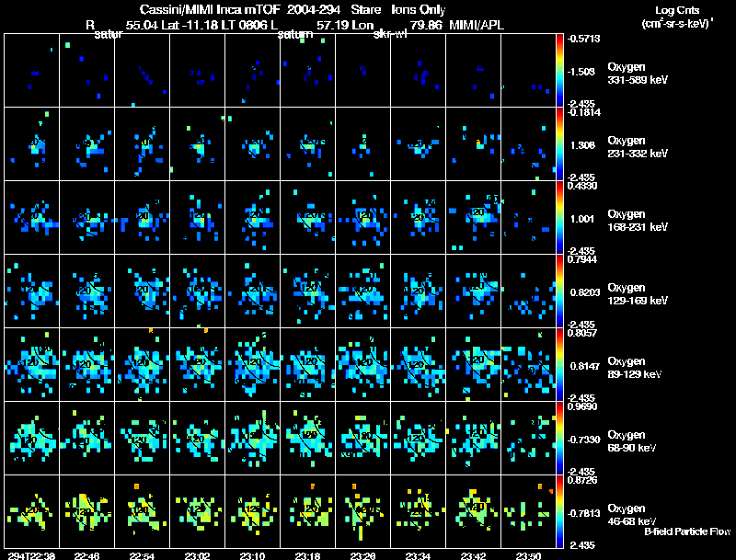Click the 0.9690 colorbar value
This screenshot has width=736, height=560.
[x=582, y=406]
